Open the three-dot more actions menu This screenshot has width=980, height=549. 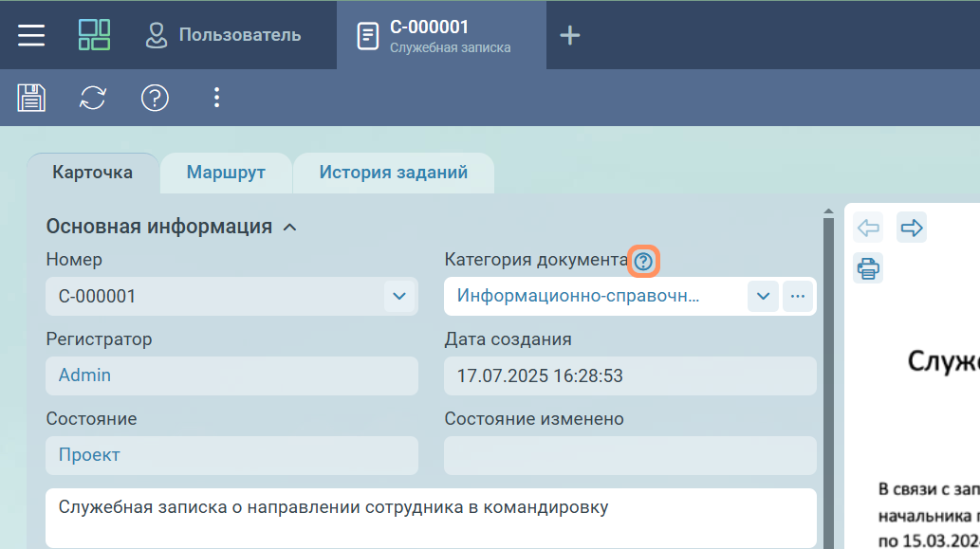tap(216, 97)
